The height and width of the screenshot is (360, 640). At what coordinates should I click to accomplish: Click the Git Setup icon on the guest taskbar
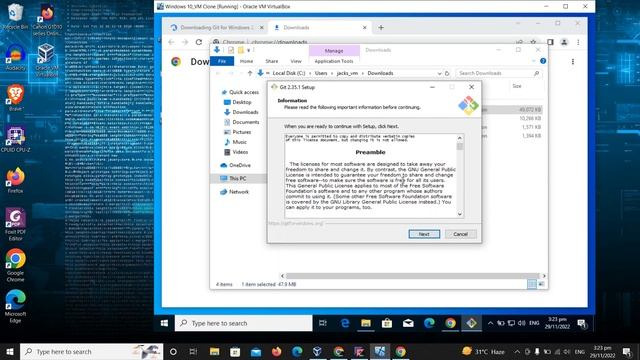click(x=471, y=323)
